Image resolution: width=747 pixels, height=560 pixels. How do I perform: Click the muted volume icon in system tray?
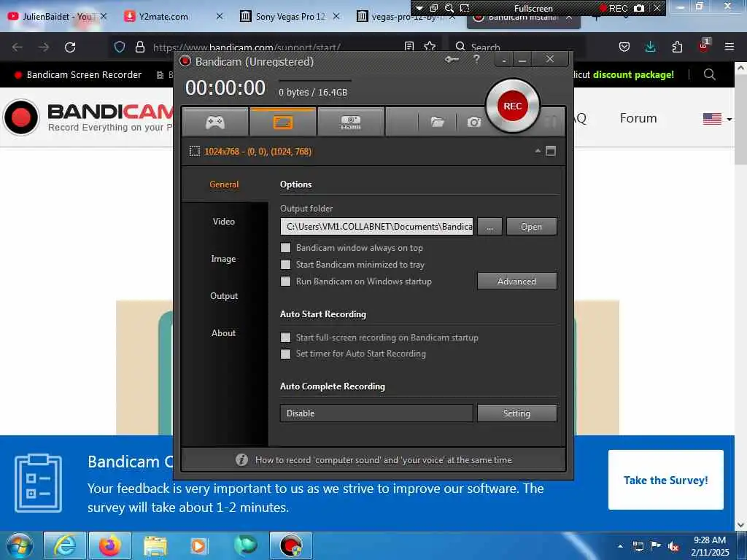coord(673,546)
